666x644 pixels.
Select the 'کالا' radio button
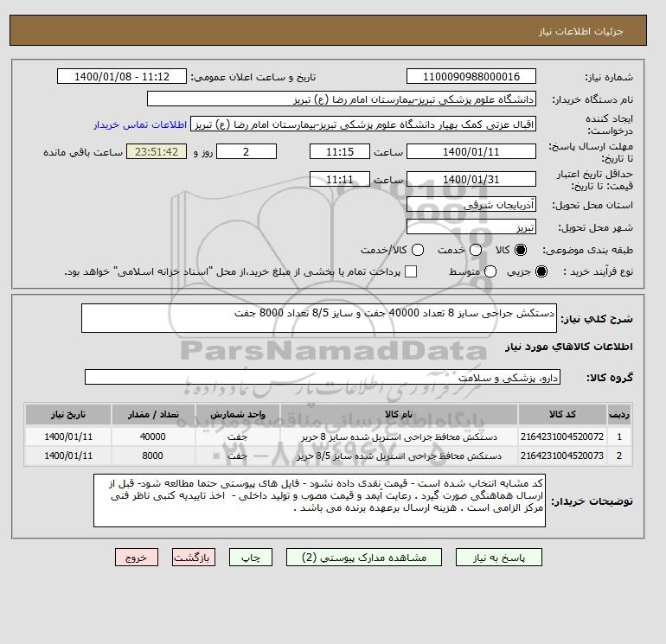(521, 250)
